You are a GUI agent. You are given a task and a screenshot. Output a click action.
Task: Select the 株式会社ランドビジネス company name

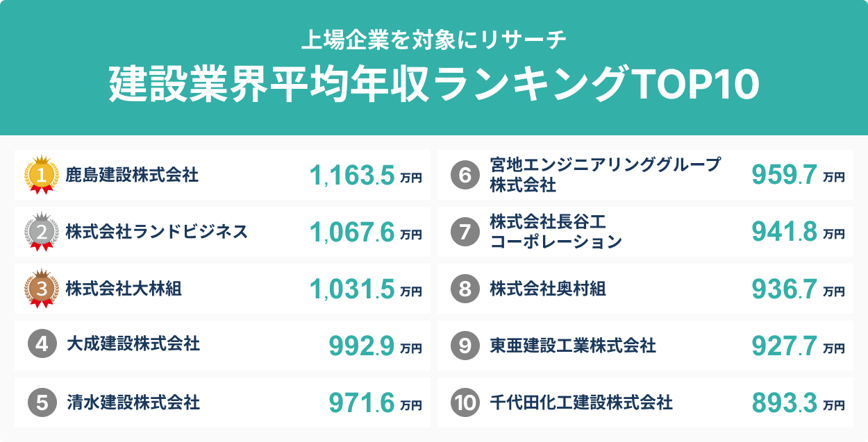tap(156, 232)
